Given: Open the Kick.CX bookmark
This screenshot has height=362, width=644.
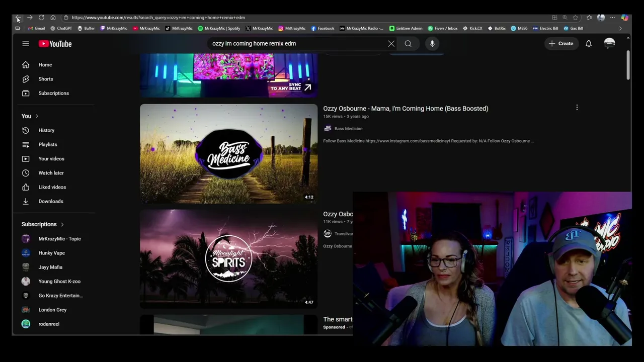Looking at the screenshot, I should [x=472, y=29].
